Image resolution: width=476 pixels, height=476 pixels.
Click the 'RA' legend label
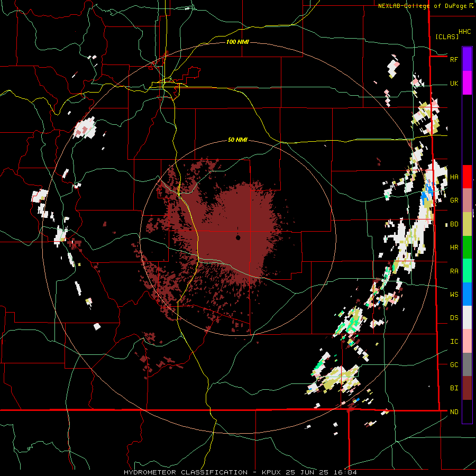pos(454,271)
